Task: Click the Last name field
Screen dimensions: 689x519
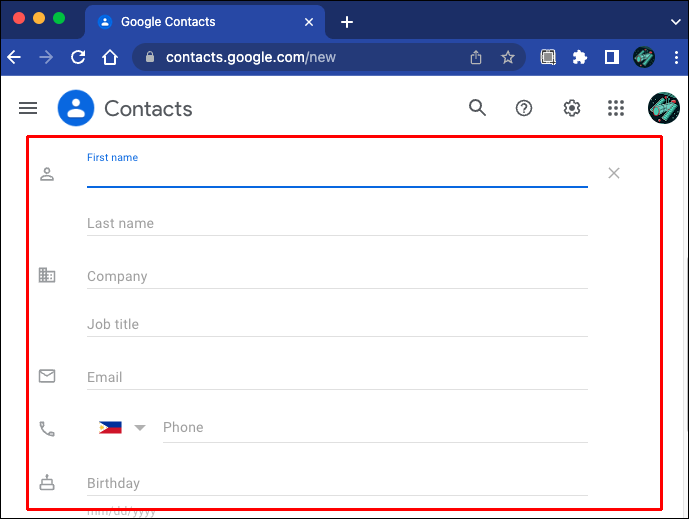Action: tap(337, 224)
